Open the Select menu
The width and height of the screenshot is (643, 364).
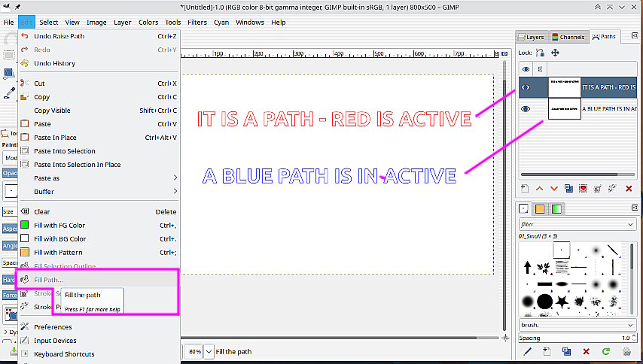pyautogui.click(x=49, y=23)
